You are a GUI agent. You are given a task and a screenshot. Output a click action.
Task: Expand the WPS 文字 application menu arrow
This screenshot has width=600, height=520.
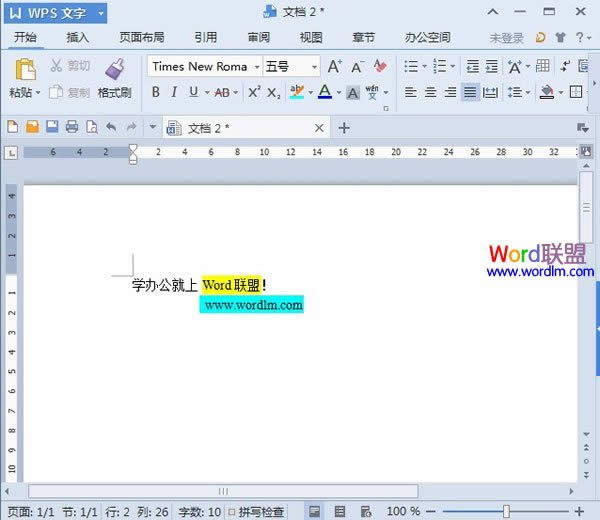click(101, 11)
